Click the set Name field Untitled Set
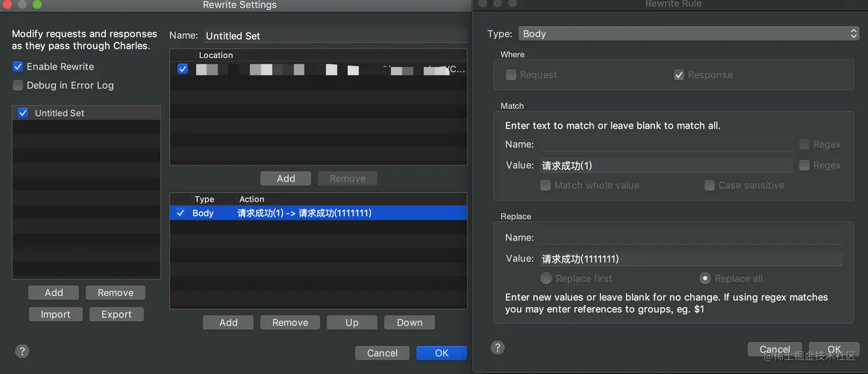 [x=336, y=36]
